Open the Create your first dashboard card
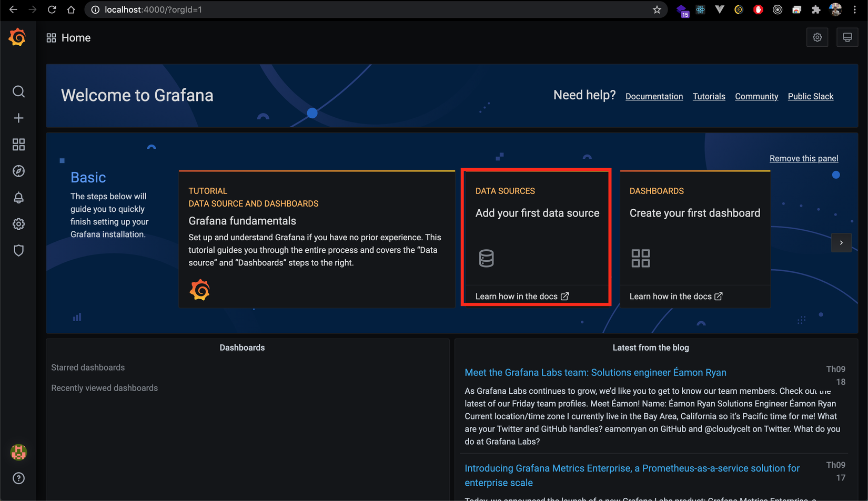 tap(694, 213)
